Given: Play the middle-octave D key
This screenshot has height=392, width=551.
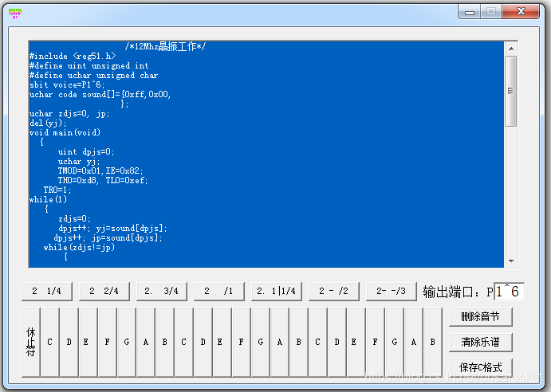Looking at the screenshot, I should pos(203,342).
